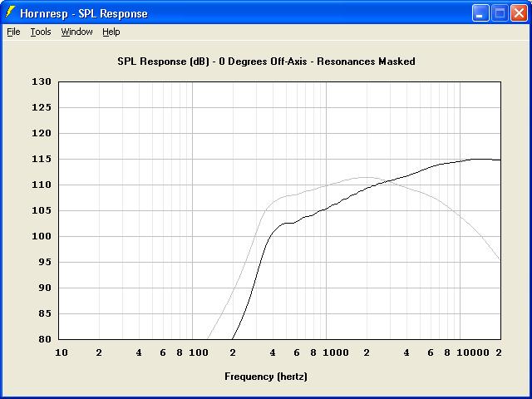Image resolution: width=532 pixels, height=399 pixels.
Task: Open the Help menu
Action: pyautogui.click(x=111, y=32)
